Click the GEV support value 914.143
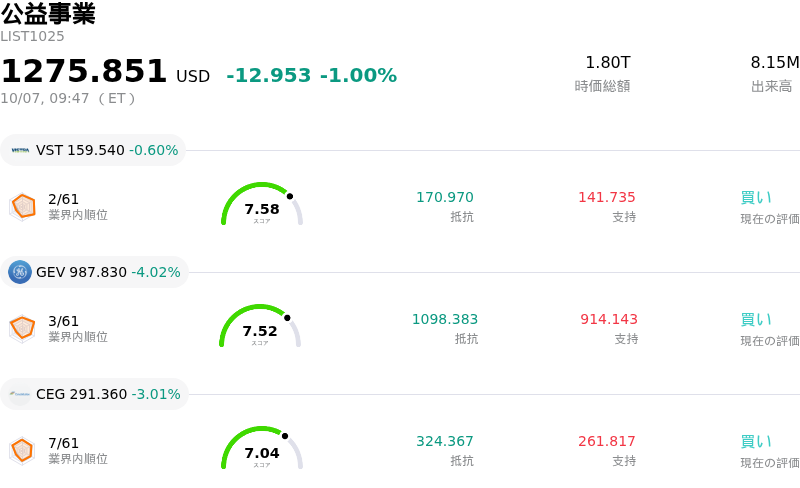Screen dimensions: 800x488 pyautogui.click(x=609, y=319)
